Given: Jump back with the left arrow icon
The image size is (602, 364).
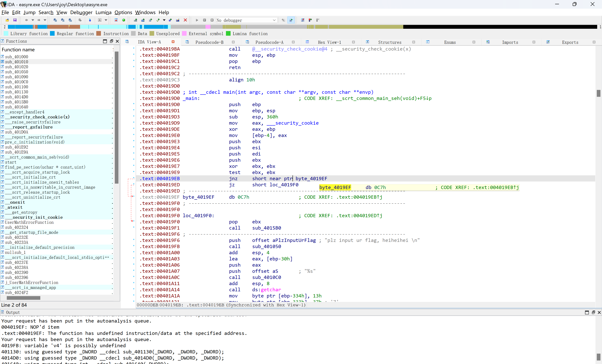Looking at the screenshot, I should (x=26, y=20).
